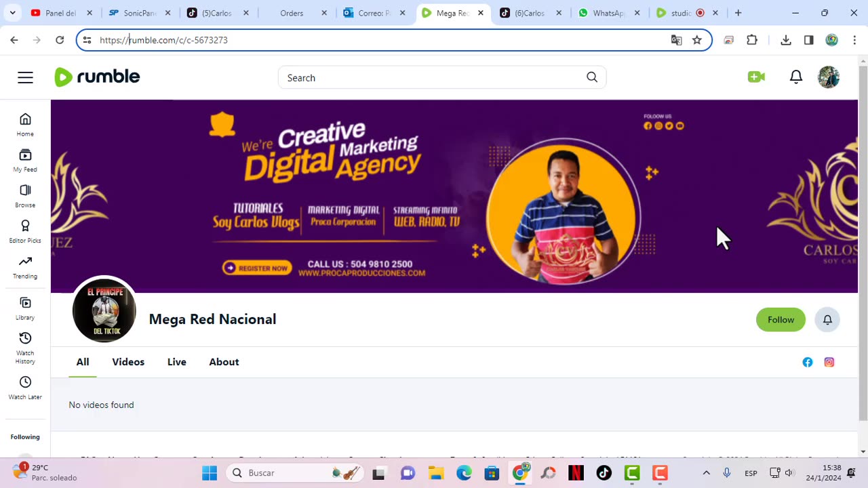The height and width of the screenshot is (488, 868).
Task: Open Trending in the sidebar
Action: [25, 267]
